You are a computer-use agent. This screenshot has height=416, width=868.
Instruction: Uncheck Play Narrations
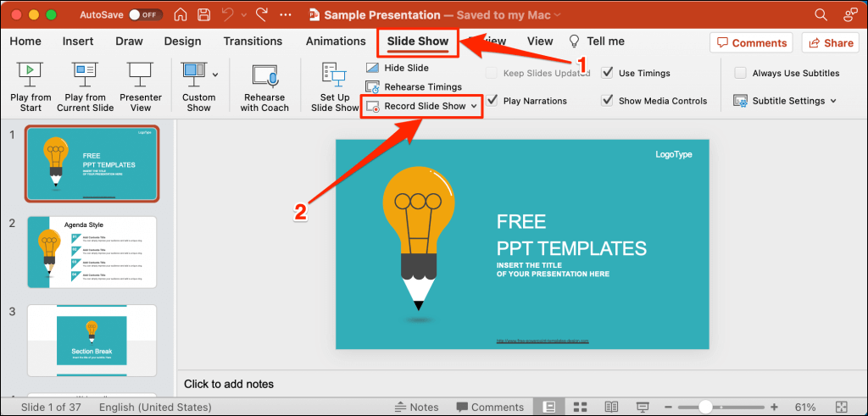(x=492, y=101)
